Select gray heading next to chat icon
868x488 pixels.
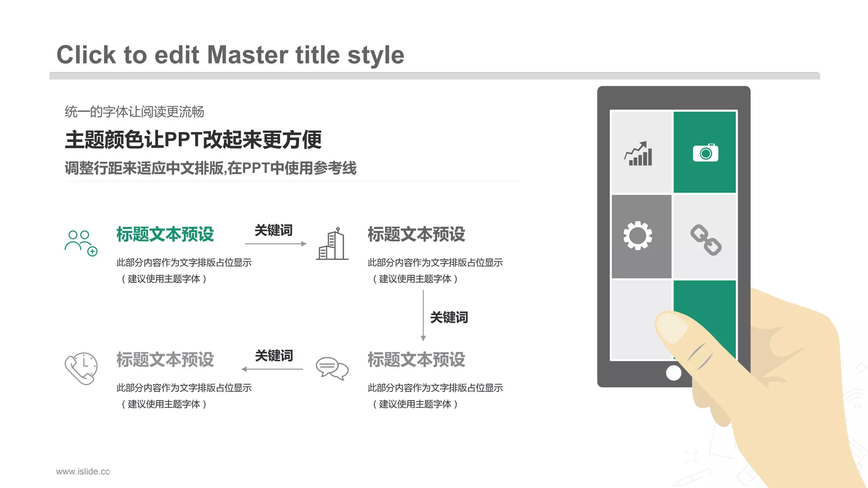[416, 360]
